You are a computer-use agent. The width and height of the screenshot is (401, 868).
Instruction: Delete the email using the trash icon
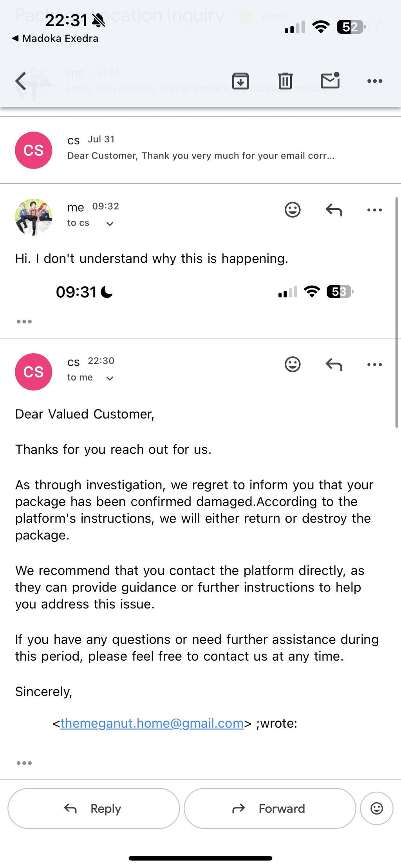point(285,81)
